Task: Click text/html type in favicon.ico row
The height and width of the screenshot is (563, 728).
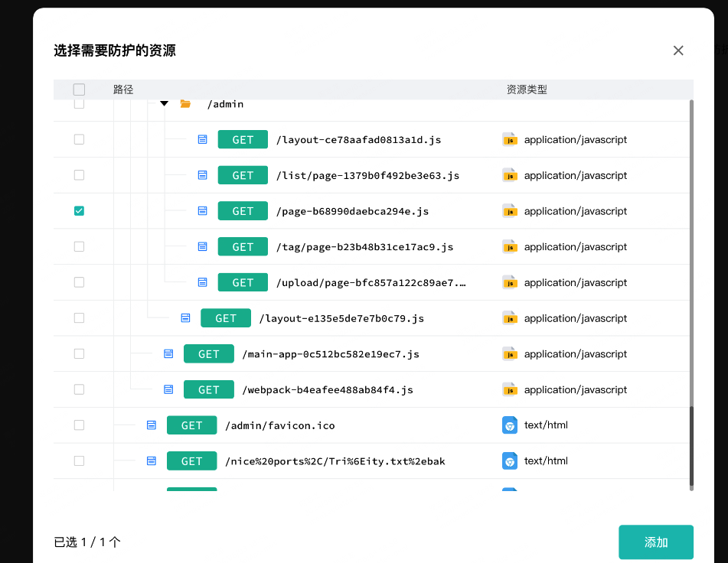Action: point(546,425)
